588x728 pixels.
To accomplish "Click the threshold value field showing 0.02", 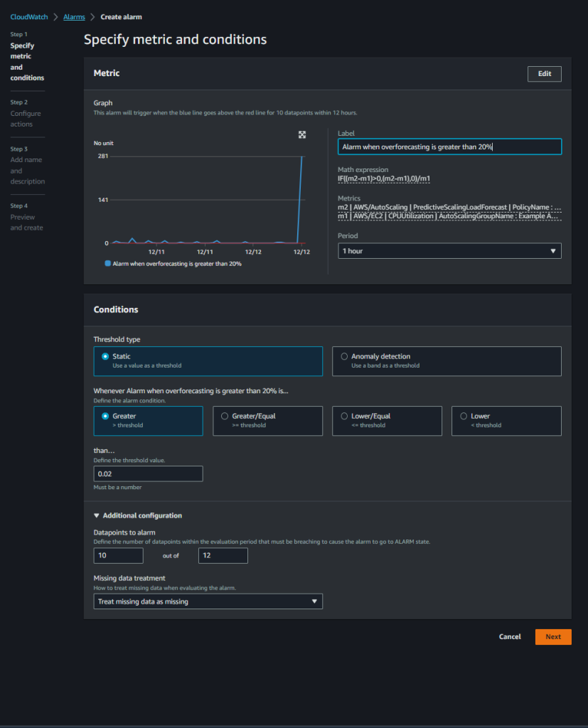I will point(148,473).
